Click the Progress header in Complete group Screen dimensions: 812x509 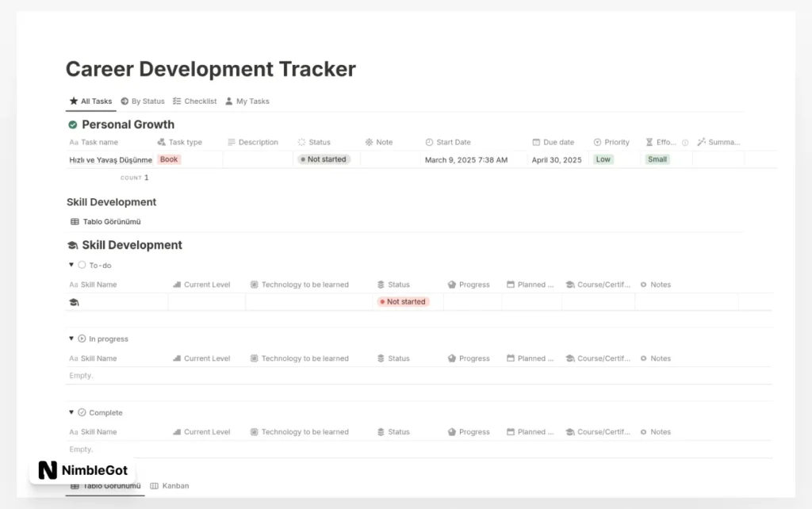[469, 432]
